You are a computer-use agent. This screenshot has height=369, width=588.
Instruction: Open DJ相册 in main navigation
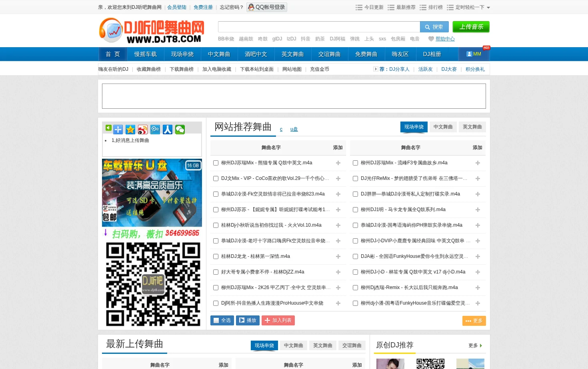pyautogui.click(x=432, y=54)
